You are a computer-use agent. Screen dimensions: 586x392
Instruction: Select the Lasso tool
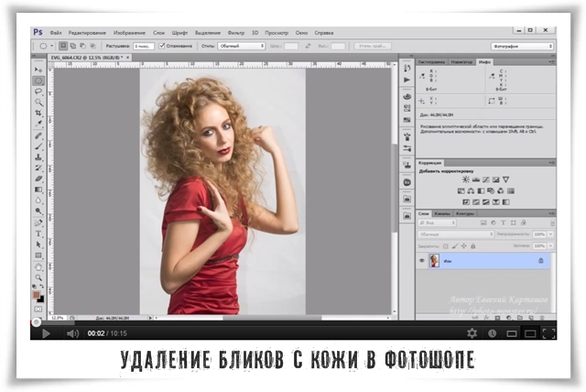38,92
